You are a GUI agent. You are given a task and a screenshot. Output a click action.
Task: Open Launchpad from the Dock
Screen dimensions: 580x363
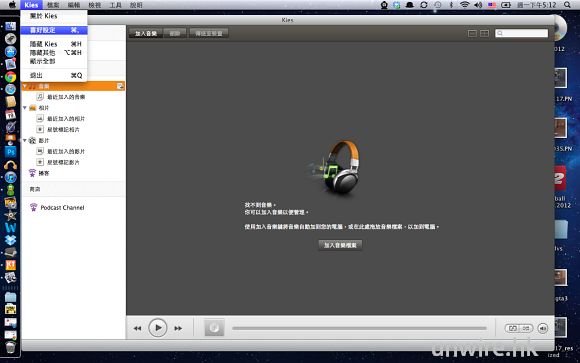click(x=10, y=38)
